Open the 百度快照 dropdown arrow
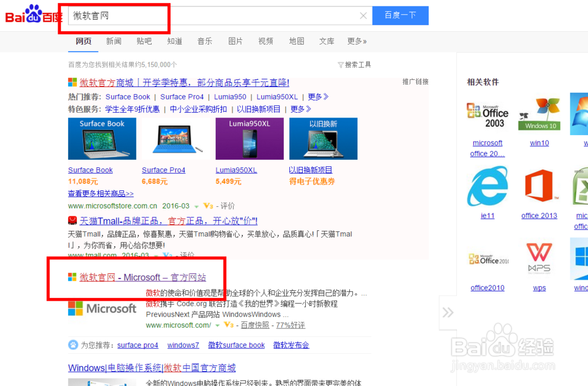Viewport: 588px width, 386px height. coord(219,325)
